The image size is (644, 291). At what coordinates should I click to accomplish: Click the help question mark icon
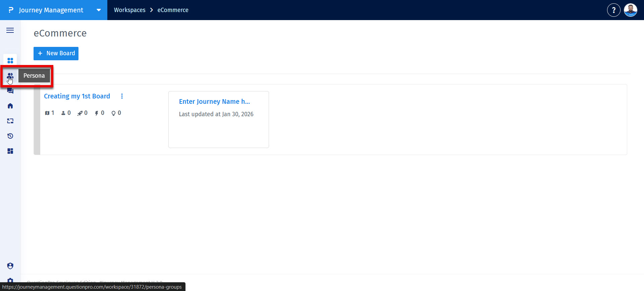613,10
